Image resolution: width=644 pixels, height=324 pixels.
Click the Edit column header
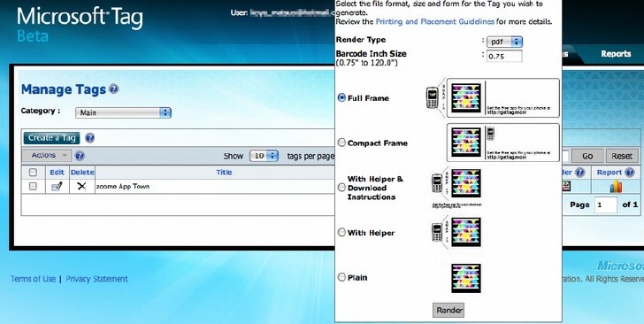[57, 173]
